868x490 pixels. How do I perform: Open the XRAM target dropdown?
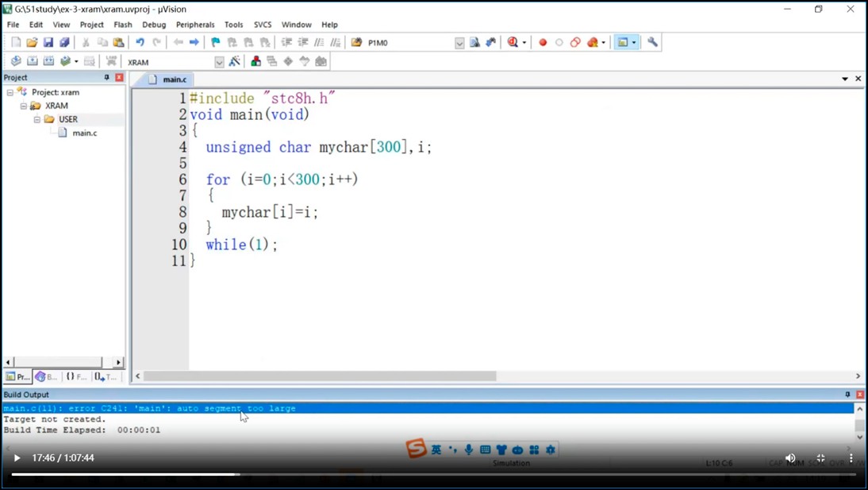pyautogui.click(x=219, y=62)
